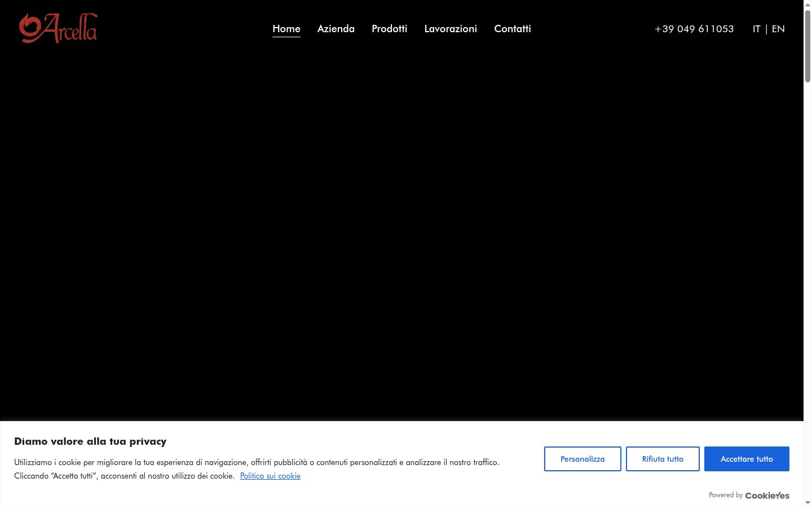Switch language to EN
812x508 pixels.
[778, 29]
